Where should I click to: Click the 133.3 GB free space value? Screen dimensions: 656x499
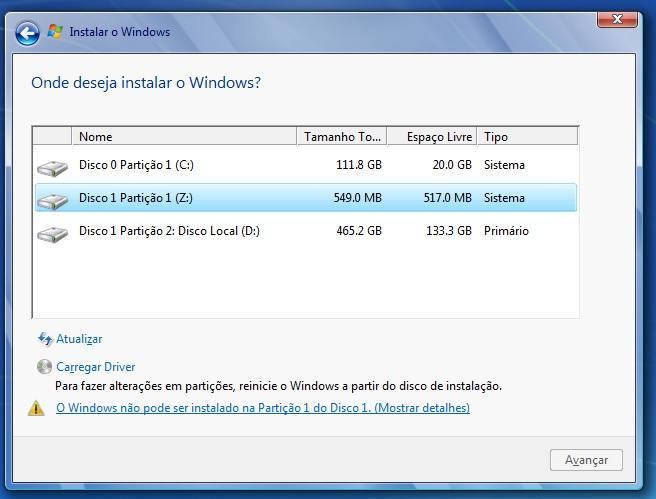449,230
